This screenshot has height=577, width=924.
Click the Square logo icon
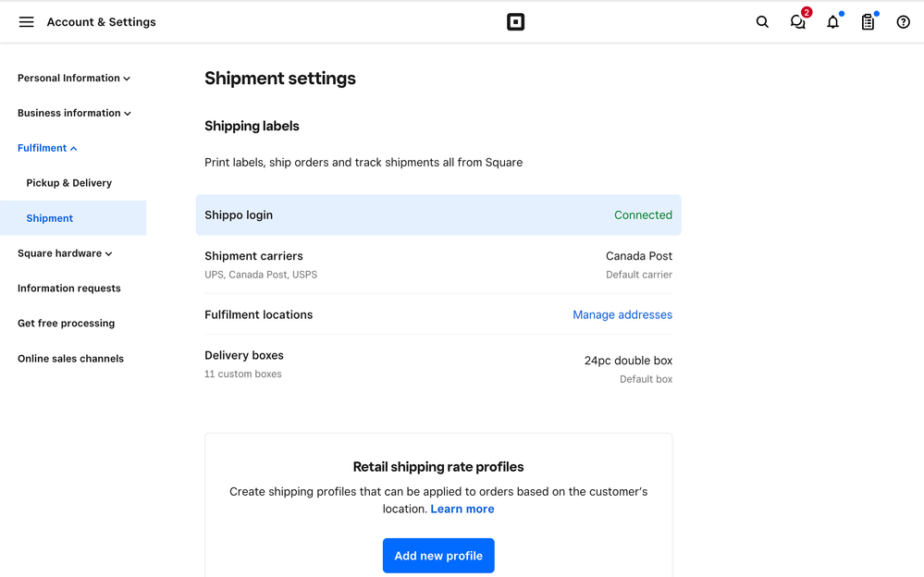tap(516, 22)
